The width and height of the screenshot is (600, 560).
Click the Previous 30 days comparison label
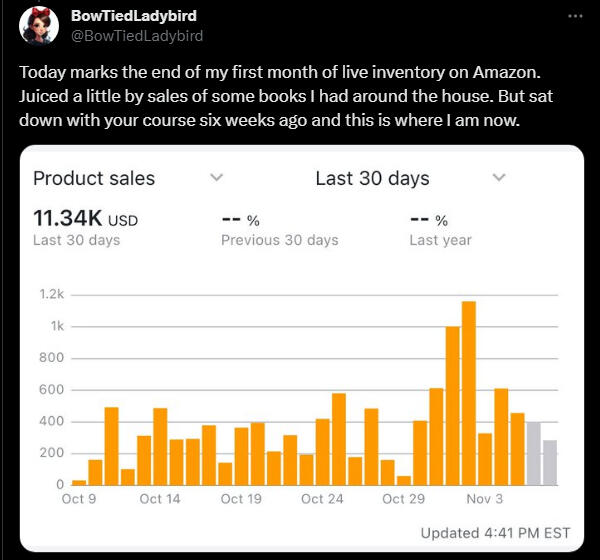pyautogui.click(x=279, y=240)
